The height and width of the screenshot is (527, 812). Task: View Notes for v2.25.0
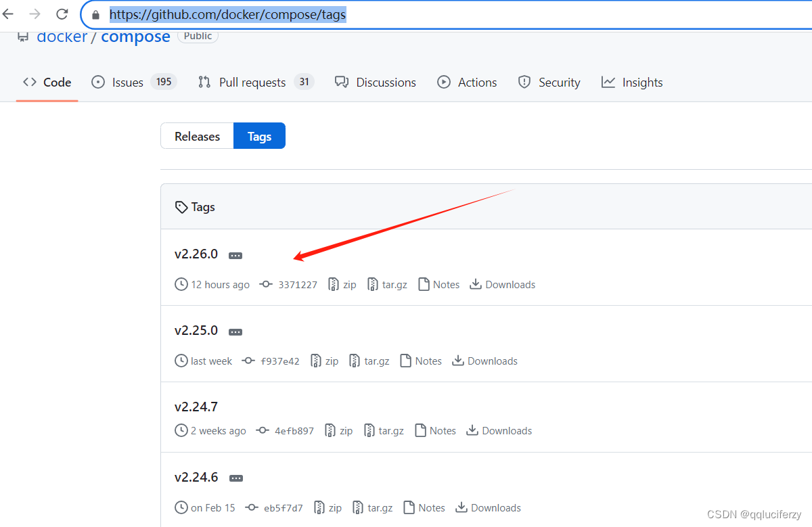421,361
